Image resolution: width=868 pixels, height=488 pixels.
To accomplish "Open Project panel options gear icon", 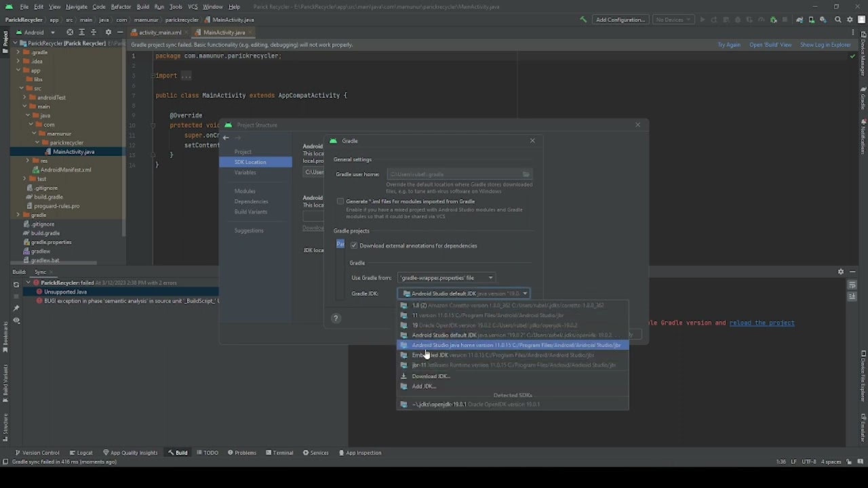I will 107,32.
